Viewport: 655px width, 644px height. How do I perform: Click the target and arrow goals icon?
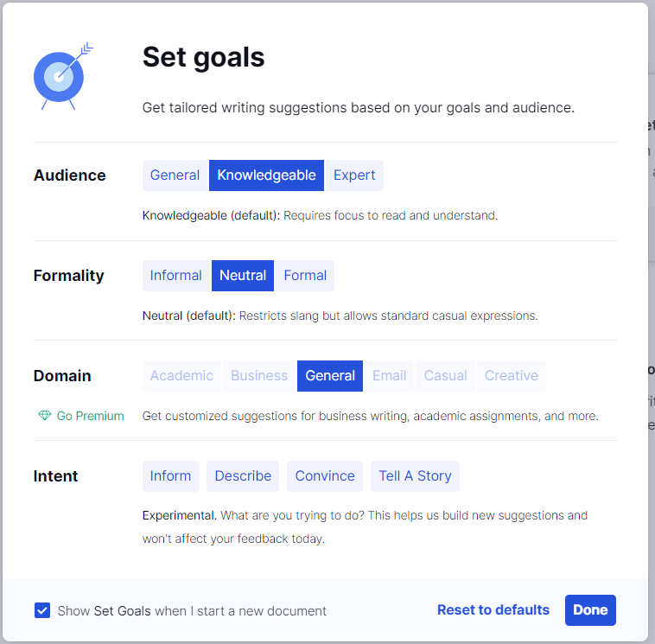click(x=63, y=76)
